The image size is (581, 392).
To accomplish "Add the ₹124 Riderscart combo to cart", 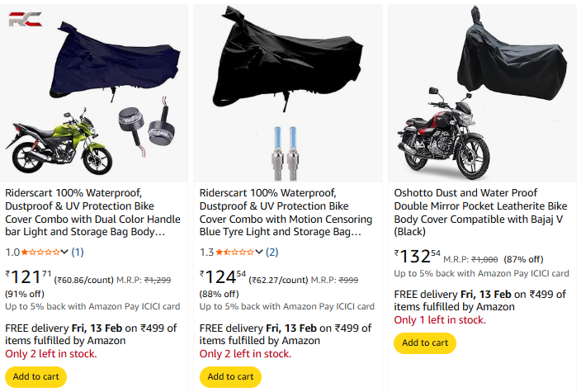I will point(229,376).
